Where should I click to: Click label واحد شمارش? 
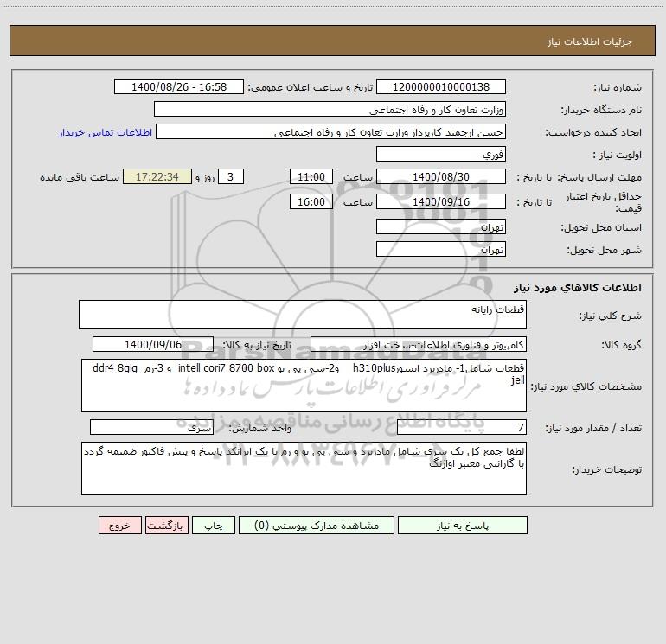pyautogui.click(x=260, y=429)
